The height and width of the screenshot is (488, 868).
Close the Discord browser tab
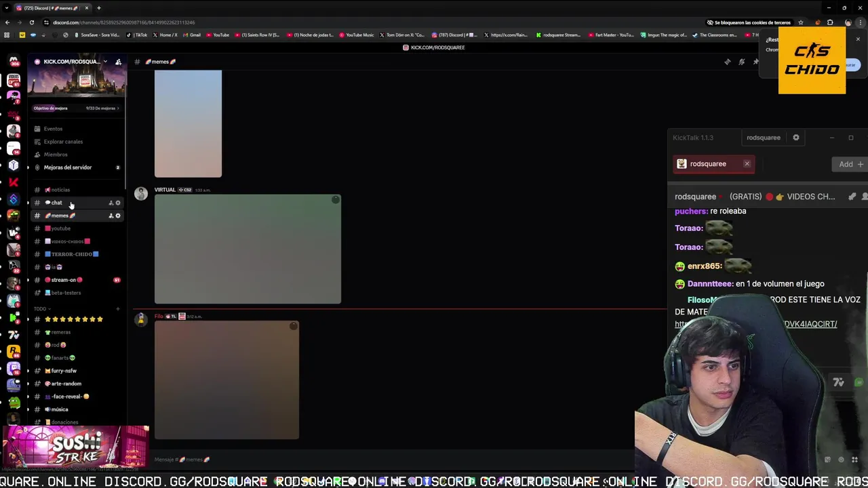pyautogui.click(x=87, y=8)
